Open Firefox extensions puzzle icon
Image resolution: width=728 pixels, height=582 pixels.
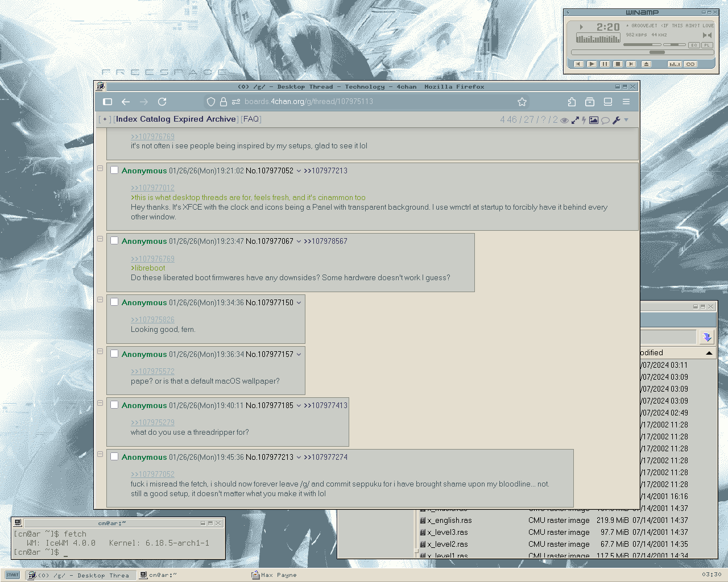pyautogui.click(x=572, y=102)
